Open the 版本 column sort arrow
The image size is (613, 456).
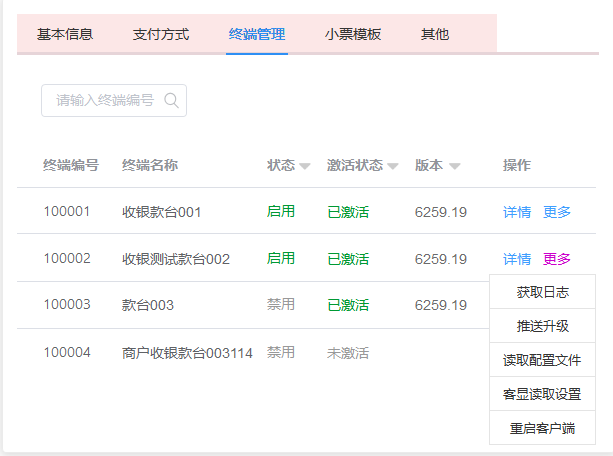[x=454, y=166]
